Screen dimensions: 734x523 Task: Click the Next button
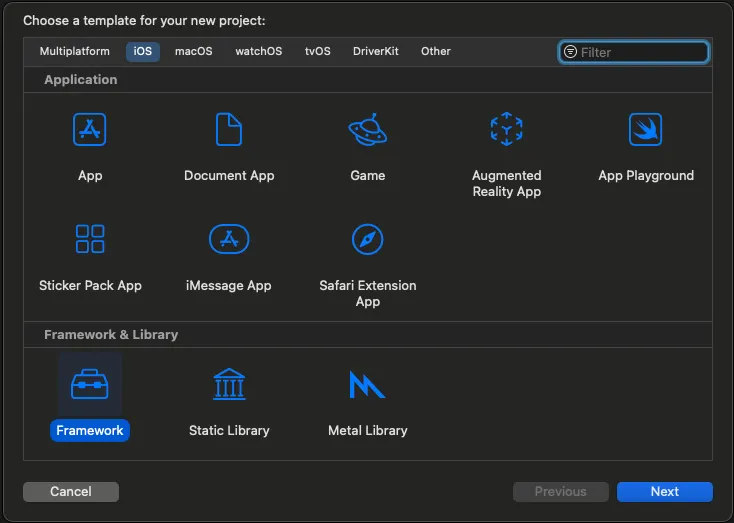(664, 491)
